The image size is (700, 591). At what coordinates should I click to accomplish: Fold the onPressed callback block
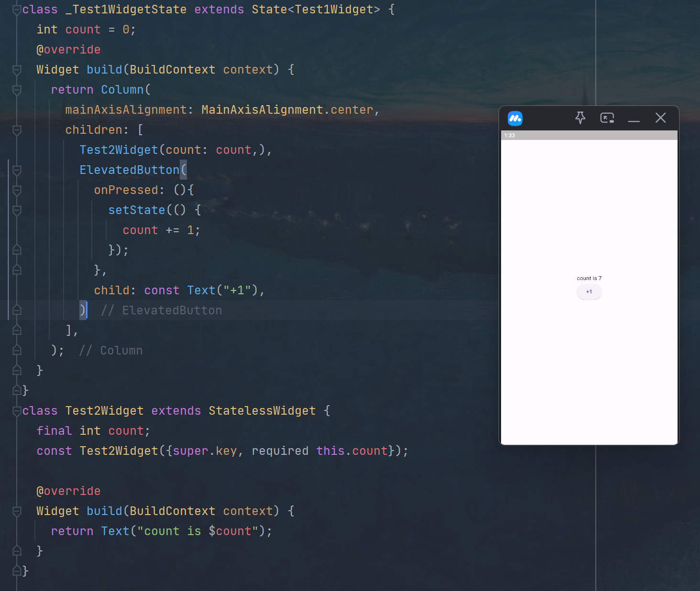tap(17, 190)
